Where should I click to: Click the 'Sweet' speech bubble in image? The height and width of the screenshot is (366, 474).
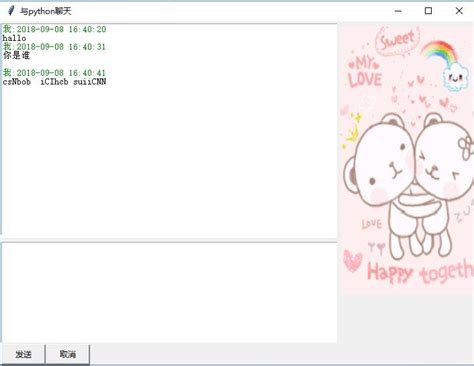pos(398,41)
